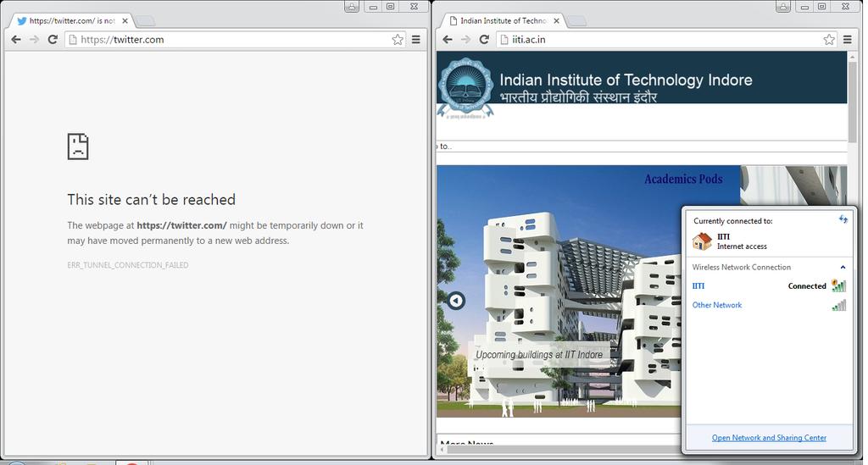Click the sad page error icon

tap(78, 147)
